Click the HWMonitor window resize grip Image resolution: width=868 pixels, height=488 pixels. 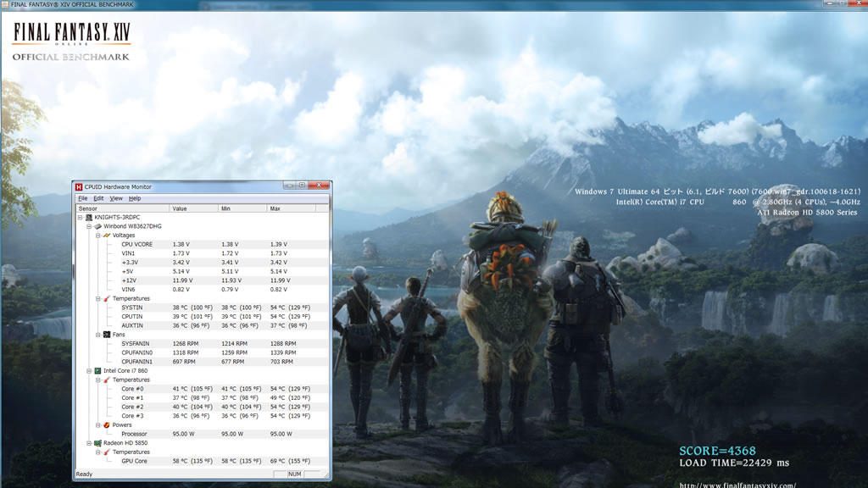(x=326, y=475)
